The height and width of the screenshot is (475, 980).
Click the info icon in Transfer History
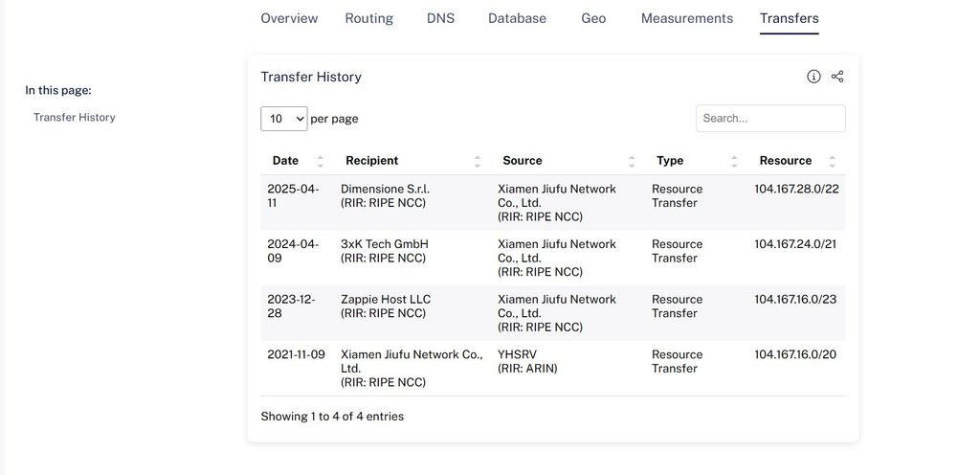(813, 77)
